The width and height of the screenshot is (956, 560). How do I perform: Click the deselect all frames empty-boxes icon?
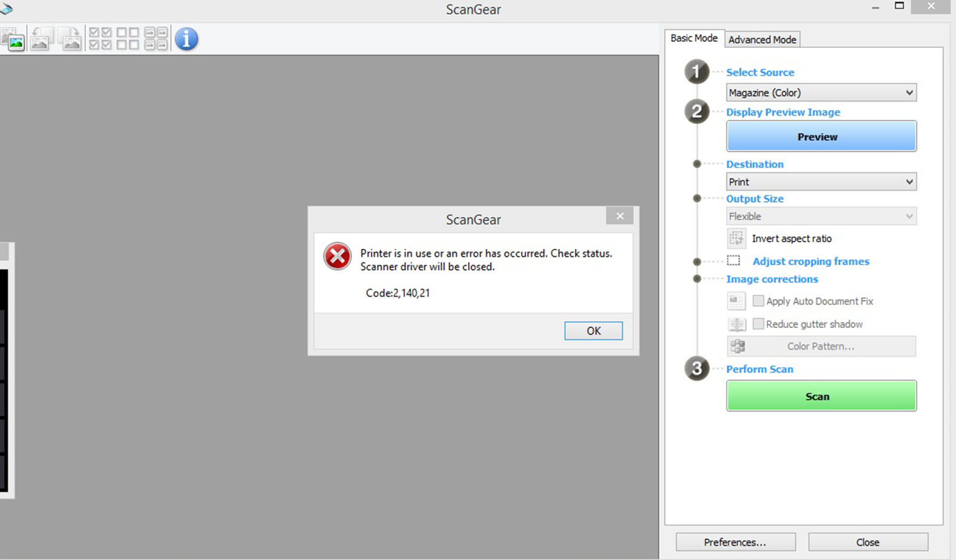coord(128,39)
